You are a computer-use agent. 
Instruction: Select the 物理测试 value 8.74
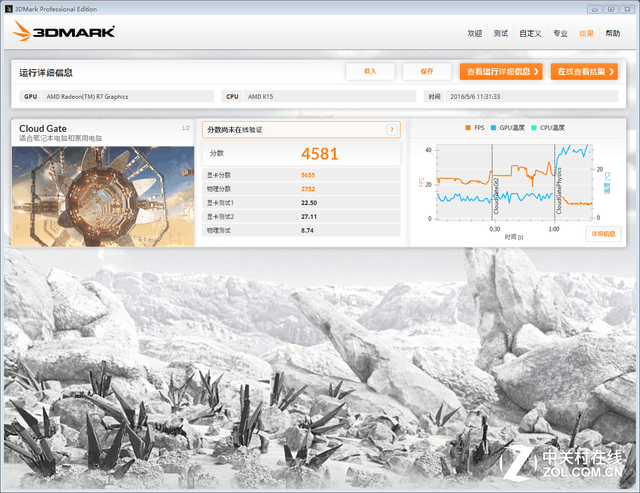[x=307, y=231]
